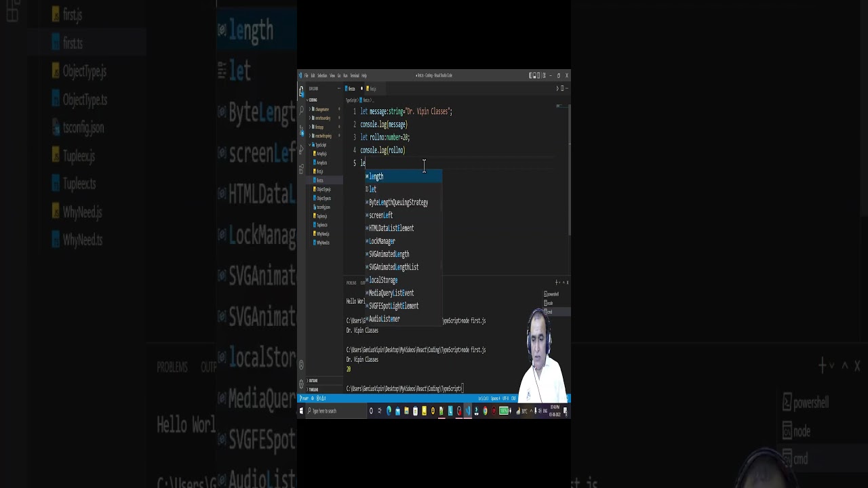Open the launch profile dropdown beside new terminal

tap(559, 282)
